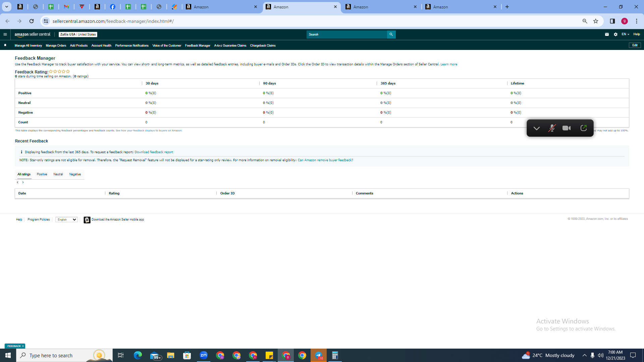Open the messages envelope icon

[x=607, y=34]
